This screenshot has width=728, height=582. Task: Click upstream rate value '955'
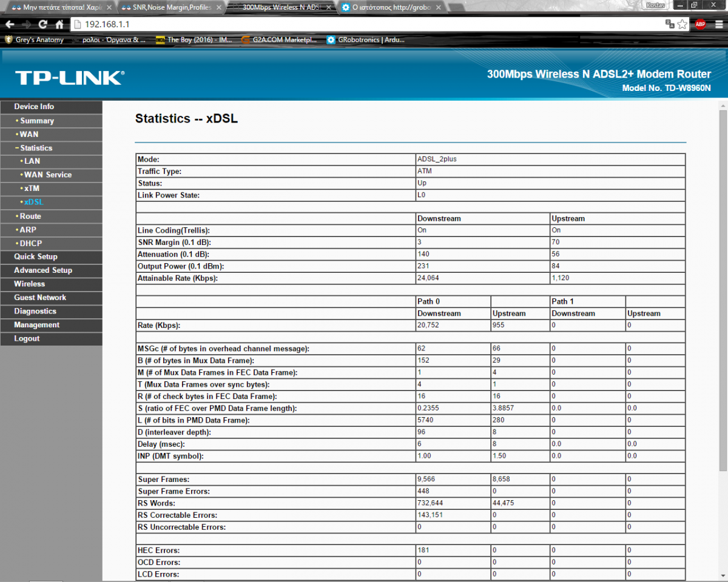pyautogui.click(x=499, y=326)
